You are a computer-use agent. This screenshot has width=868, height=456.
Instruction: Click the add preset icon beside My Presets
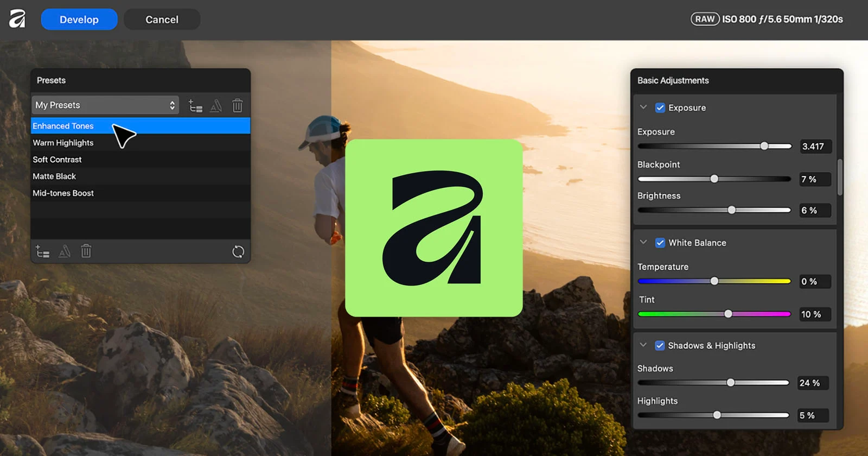[x=195, y=106]
